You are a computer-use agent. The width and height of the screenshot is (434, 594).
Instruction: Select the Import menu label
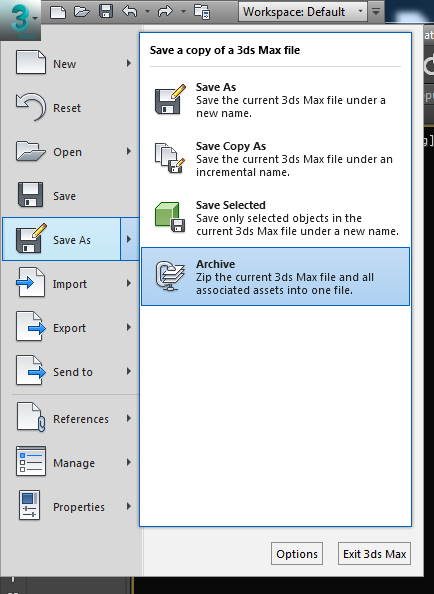70,284
